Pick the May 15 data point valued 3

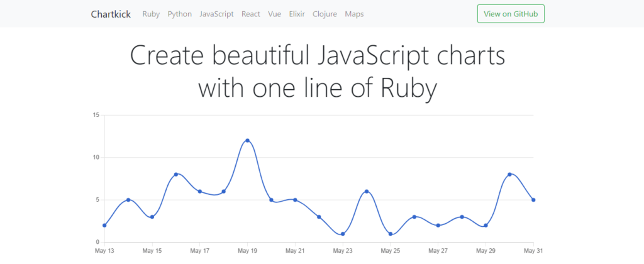point(152,217)
